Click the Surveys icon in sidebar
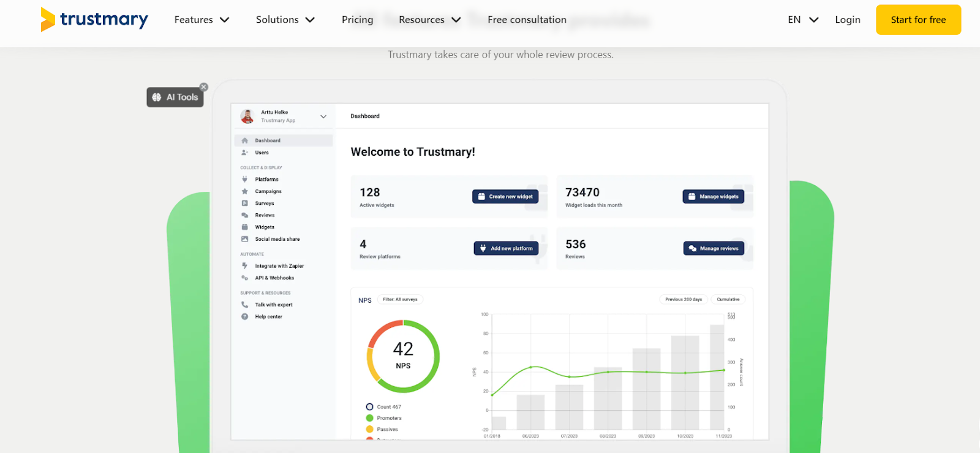This screenshot has height=453, width=980. pyautogui.click(x=245, y=204)
